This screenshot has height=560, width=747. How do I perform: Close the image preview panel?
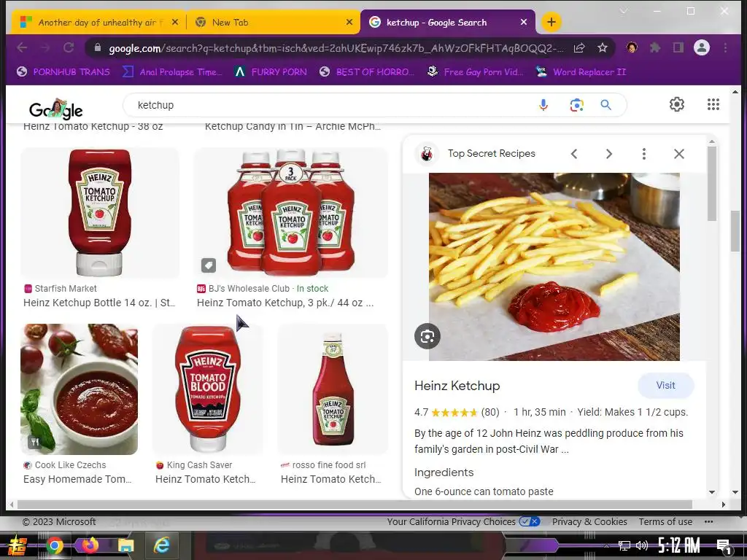(679, 154)
